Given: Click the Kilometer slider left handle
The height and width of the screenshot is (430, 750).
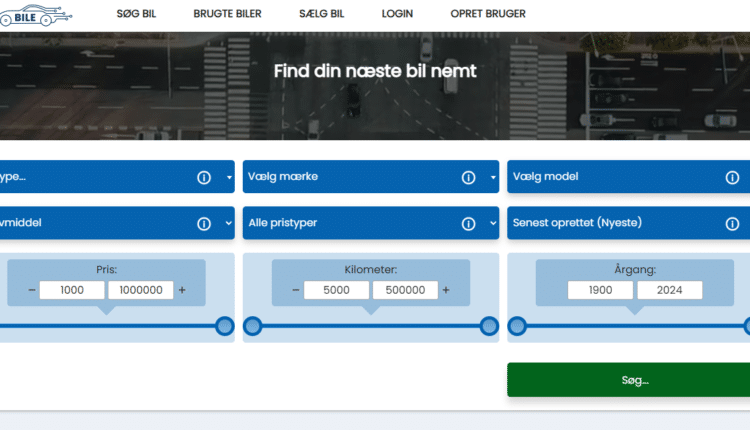Looking at the screenshot, I should (x=253, y=326).
